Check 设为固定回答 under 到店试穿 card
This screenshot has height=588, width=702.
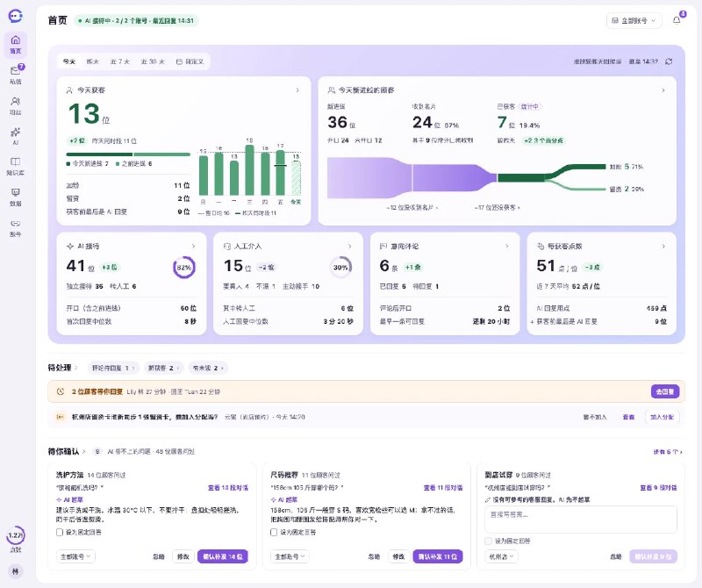coord(488,541)
